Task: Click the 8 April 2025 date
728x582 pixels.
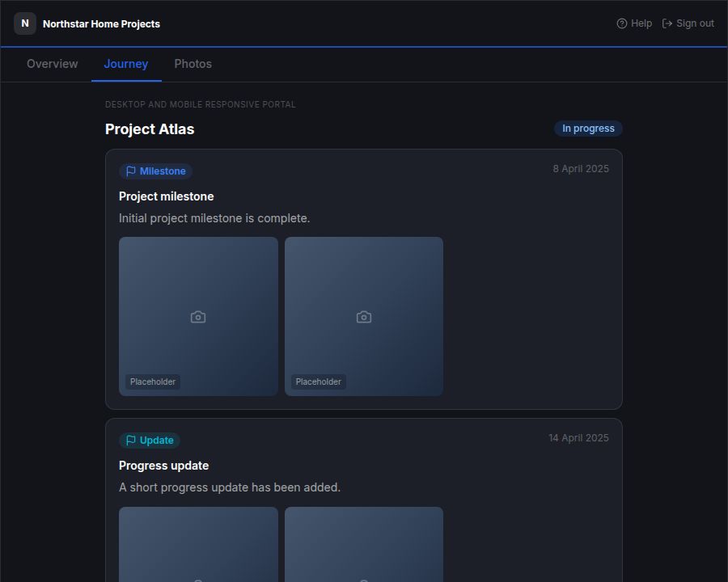Action: click(581, 169)
